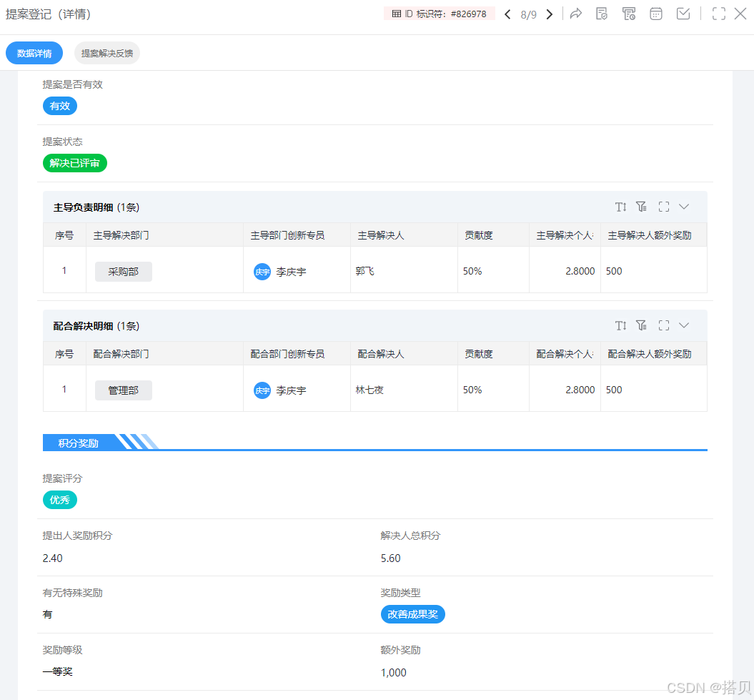The width and height of the screenshot is (754, 700).
Task: Select 500 extra reward in 林七夜 row
Action: tap(653, 390)
